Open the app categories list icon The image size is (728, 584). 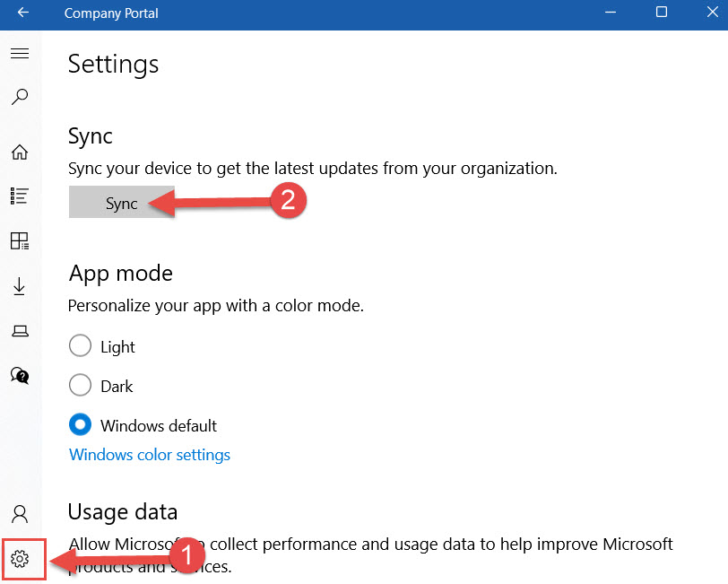point(20,196)
